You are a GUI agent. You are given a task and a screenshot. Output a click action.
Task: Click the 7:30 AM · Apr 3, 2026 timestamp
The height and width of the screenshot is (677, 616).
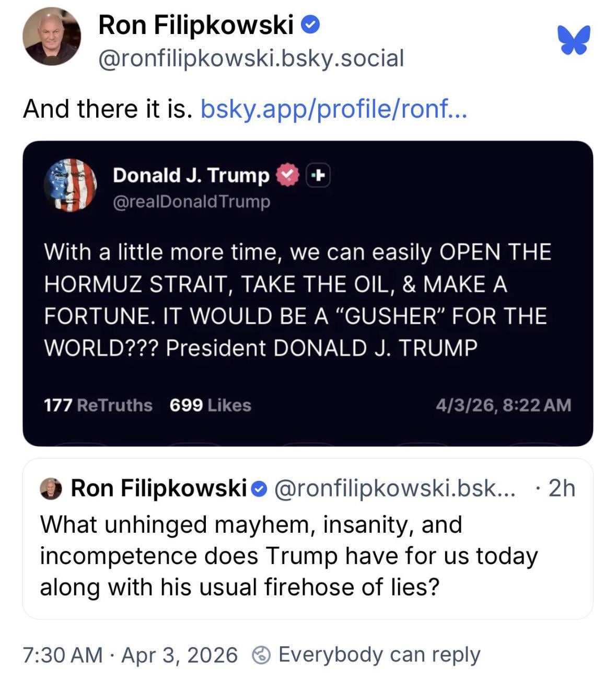(x=130, y=655)
